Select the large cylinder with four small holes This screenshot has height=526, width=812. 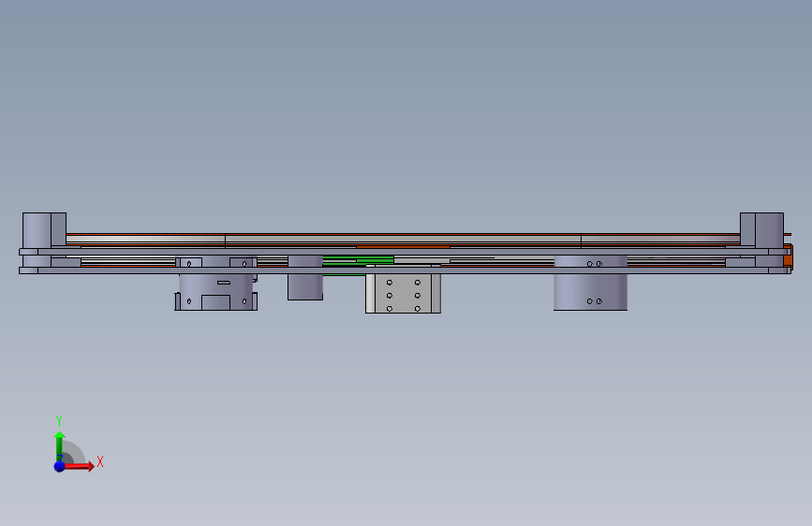point(590,283)
